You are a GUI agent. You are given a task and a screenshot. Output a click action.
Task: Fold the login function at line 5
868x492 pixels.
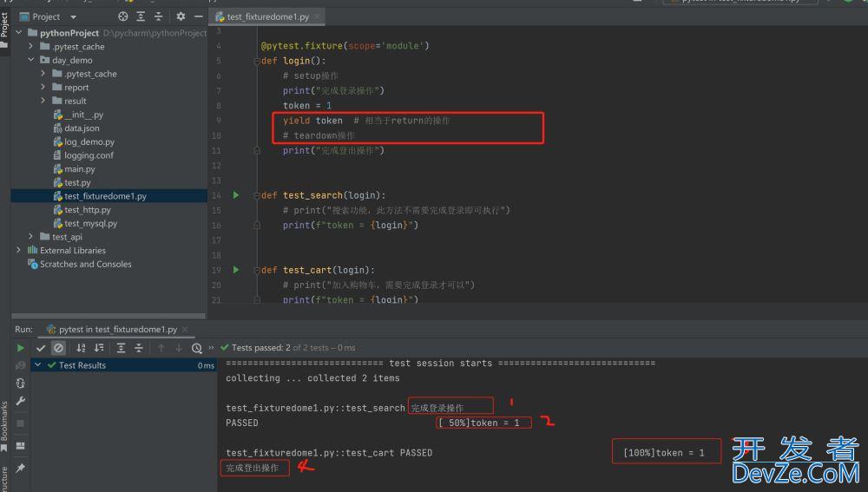[257, 61]
